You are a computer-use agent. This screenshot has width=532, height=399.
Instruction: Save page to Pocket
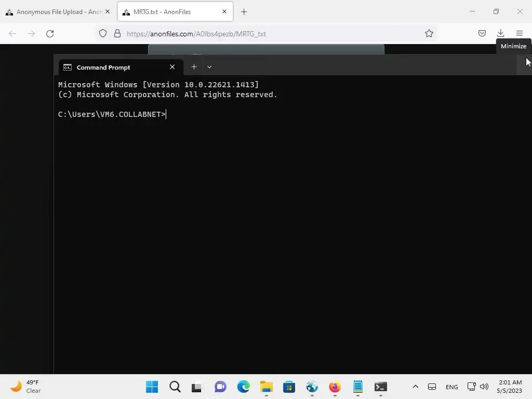click(482, 33)
